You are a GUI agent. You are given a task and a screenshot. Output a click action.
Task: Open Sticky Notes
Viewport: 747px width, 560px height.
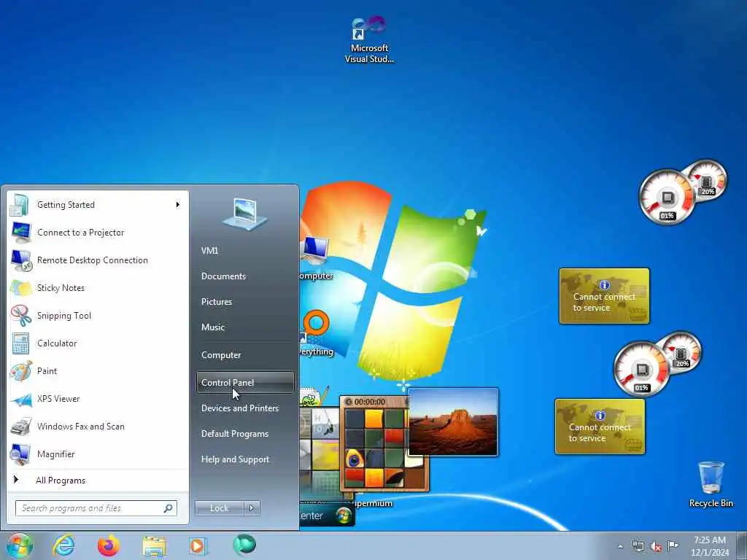click(98, 287)
